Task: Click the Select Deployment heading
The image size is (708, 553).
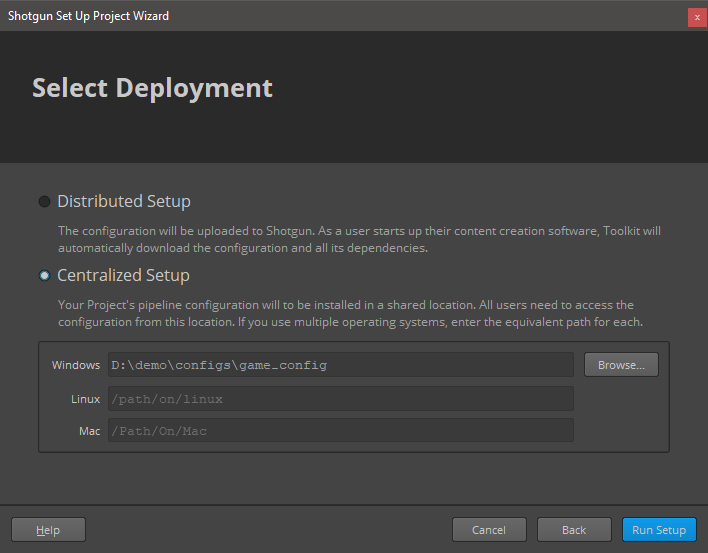Action: click(x=152, y=88)
